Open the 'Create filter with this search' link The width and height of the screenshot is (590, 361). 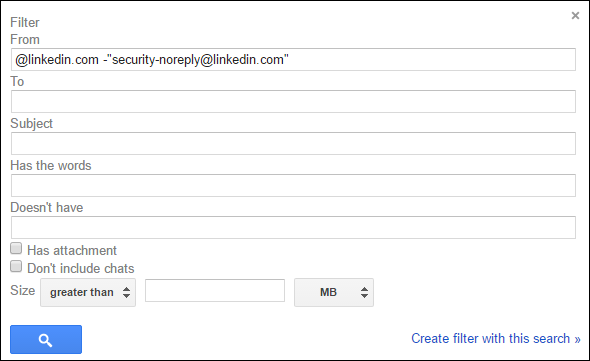coord(496,338)
